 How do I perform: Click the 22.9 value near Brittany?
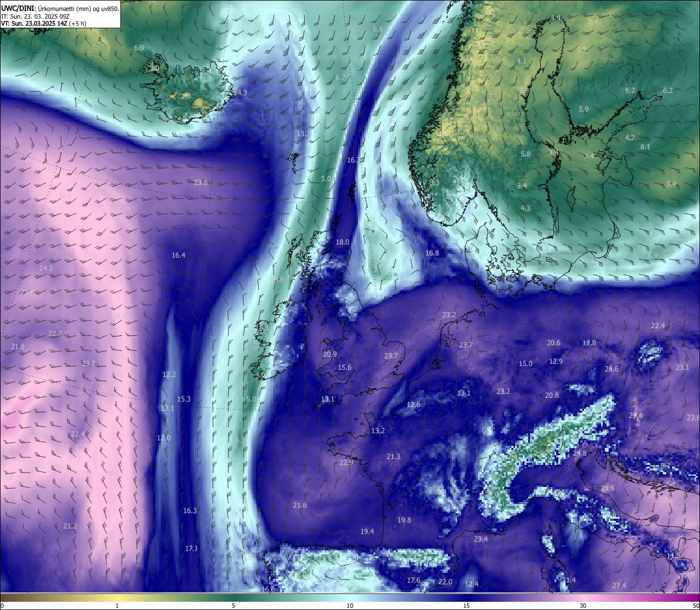pyautogui.click(x=346, y=463)
